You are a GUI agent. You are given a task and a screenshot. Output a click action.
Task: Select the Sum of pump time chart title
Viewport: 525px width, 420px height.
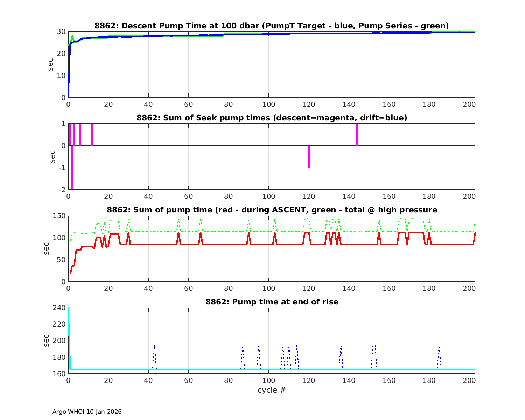pos(272,210)
